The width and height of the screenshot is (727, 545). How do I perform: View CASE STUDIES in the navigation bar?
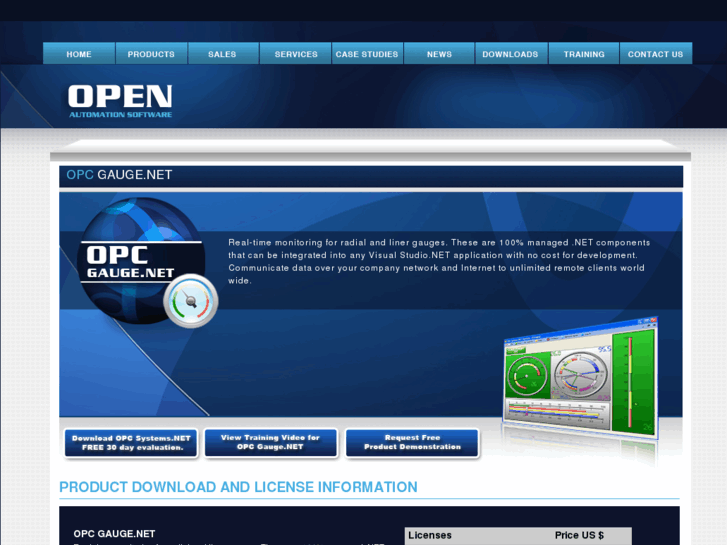(367, 54)
